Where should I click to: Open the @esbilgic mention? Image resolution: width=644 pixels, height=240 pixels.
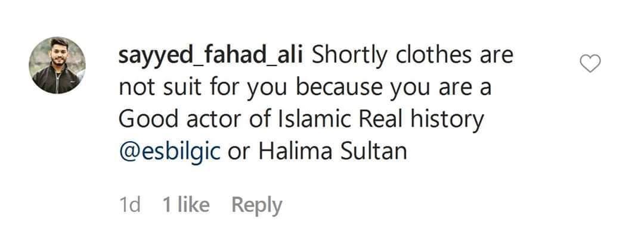tap(169, 152)
